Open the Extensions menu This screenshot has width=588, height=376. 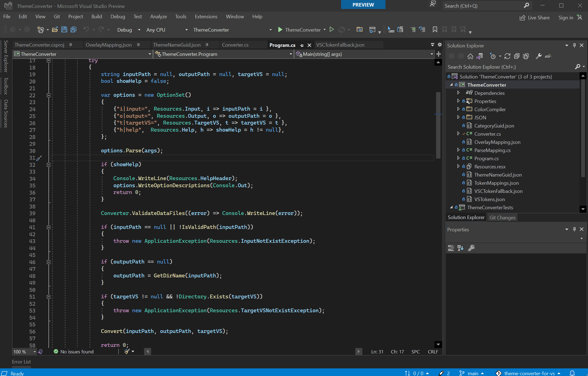pyautogui.click(x=205, y=16)
